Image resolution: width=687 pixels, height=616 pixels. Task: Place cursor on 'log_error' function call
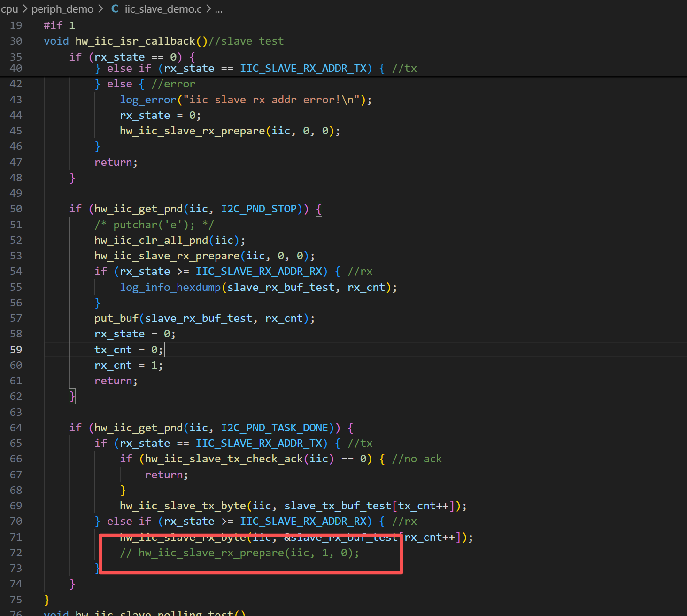pos(148,100)
